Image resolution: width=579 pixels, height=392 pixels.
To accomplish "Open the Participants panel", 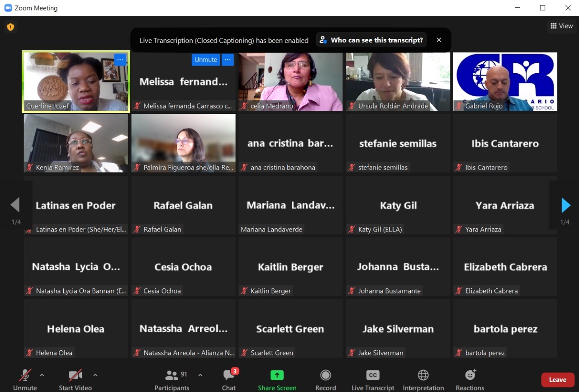I will click(x=171, y=380).
